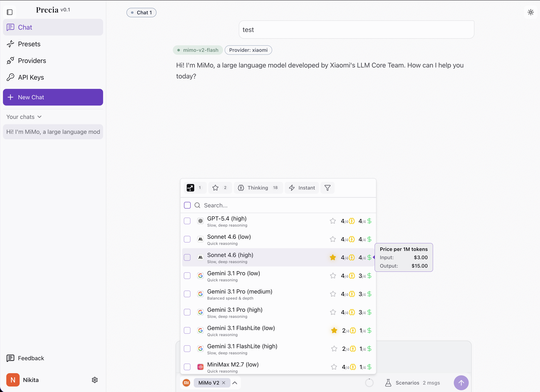The height and width of the screenshot is (392, 540).
Task: Collapse the sidebar panel icon
Action: (x=10, y=12)
